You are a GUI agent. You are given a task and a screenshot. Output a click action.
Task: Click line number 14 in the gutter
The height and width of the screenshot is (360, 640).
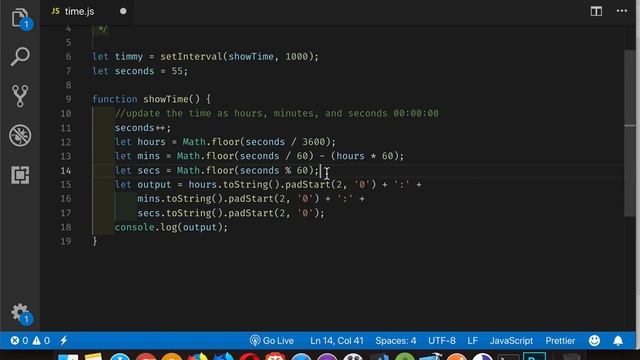(65, 171)
